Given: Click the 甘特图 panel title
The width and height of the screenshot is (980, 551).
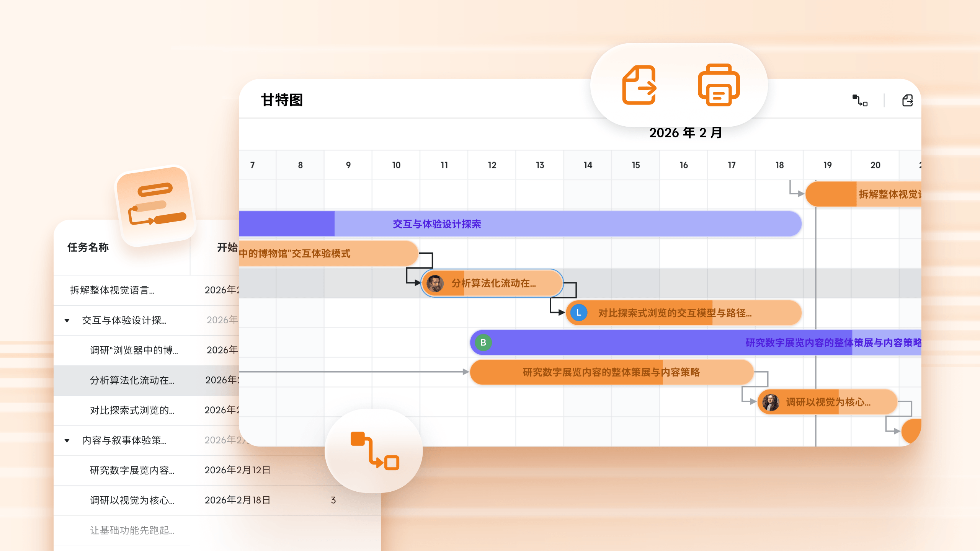Looking at the screenshot, I should [x=282, y=100].
